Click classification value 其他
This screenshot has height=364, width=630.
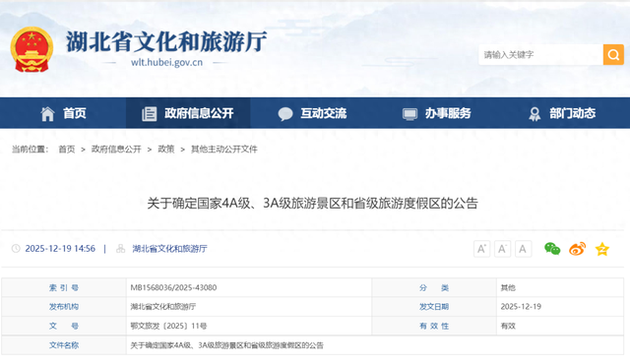click(508, 287)
